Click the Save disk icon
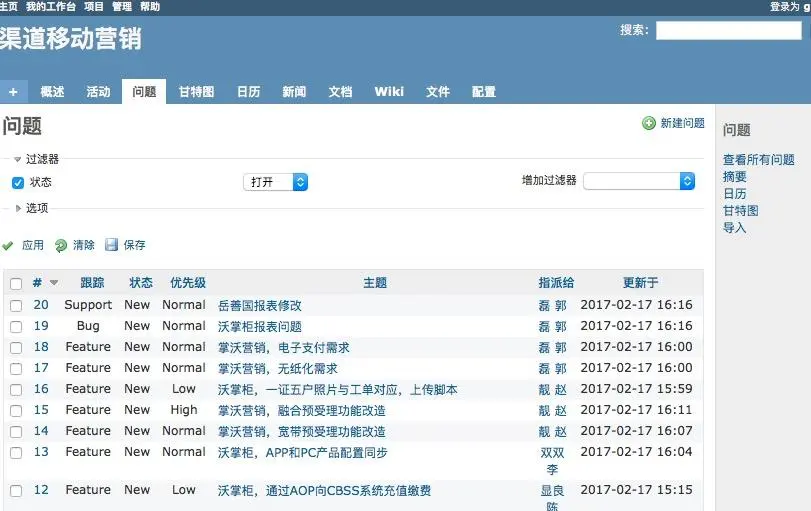 point(111,245)
